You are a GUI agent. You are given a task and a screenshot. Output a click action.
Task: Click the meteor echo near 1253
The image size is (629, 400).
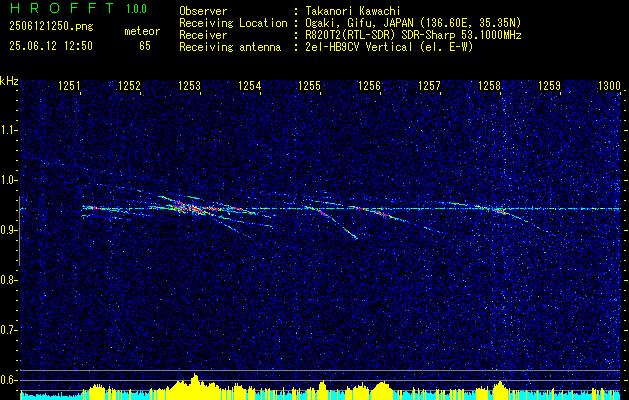pos(193,208)
